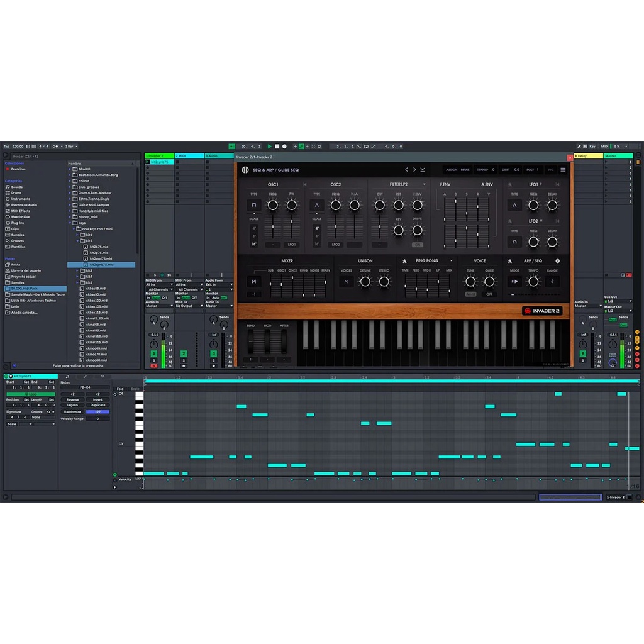
Task: Select 2 MIDI track header
Action: [189, 156]
